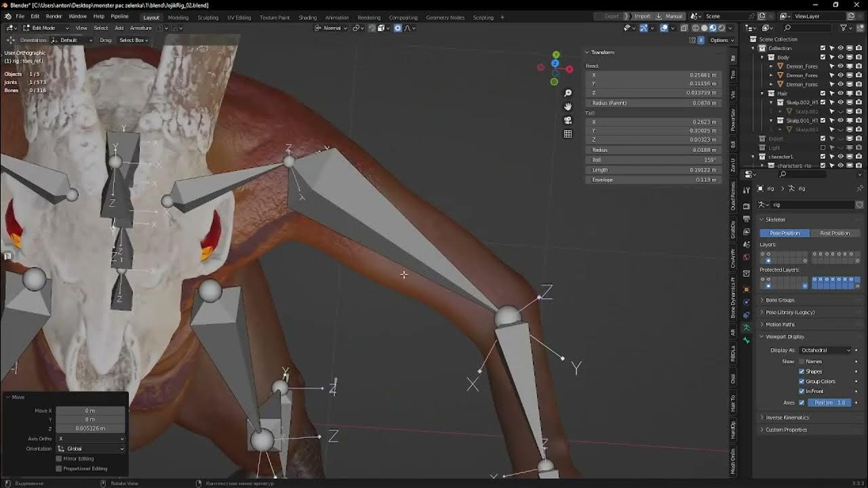Screen dimensions: 868x488
Task: Click proportional editing icon in header
Action: 397,28
